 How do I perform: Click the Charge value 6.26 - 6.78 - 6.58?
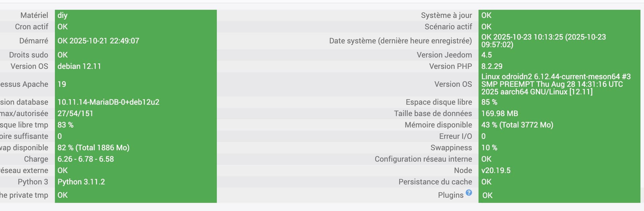tap(86, 159)
